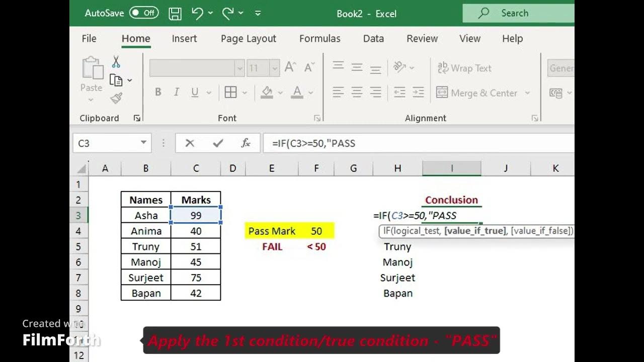Click the Middle Align icon
The width and height of the screenshot is (644, 362).
(357, 67)
